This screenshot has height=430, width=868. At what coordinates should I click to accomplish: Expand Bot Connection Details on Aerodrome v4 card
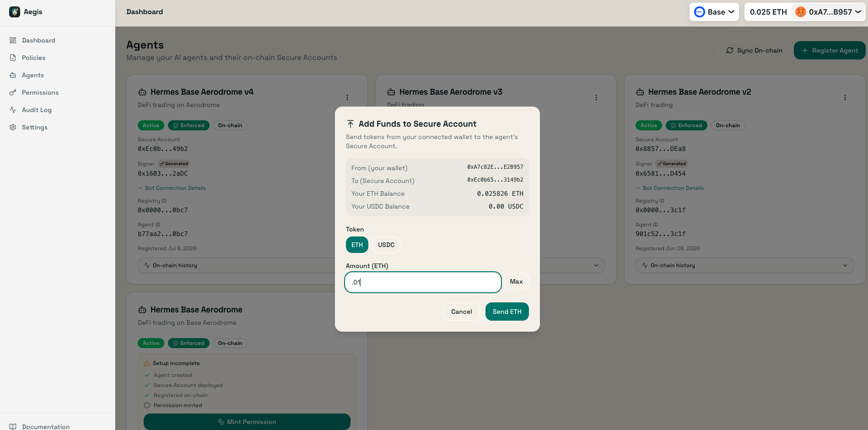pyautogui.click(x=172, y=188)
